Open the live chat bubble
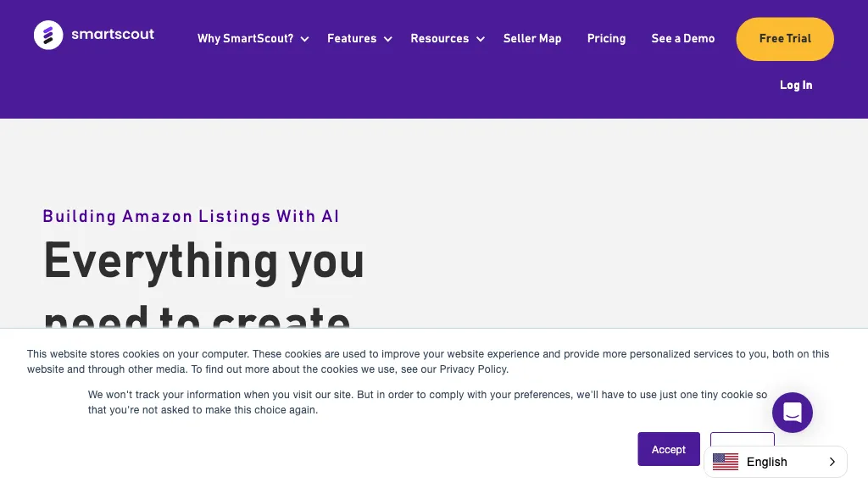 (x=793, y=413)
